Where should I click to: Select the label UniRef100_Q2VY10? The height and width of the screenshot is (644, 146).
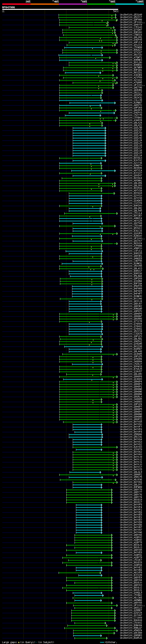pyautogui.click(x=131, y=196)
